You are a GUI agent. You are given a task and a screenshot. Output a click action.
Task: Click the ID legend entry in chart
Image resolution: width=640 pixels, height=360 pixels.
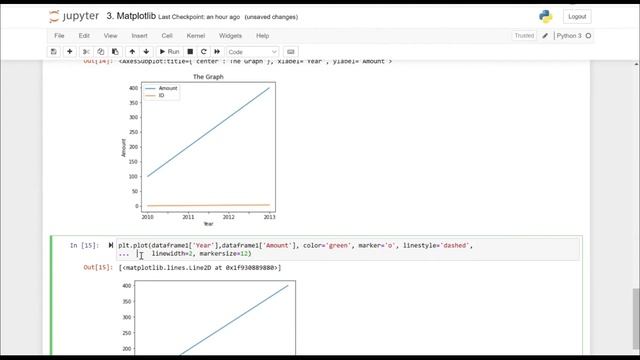155,96
